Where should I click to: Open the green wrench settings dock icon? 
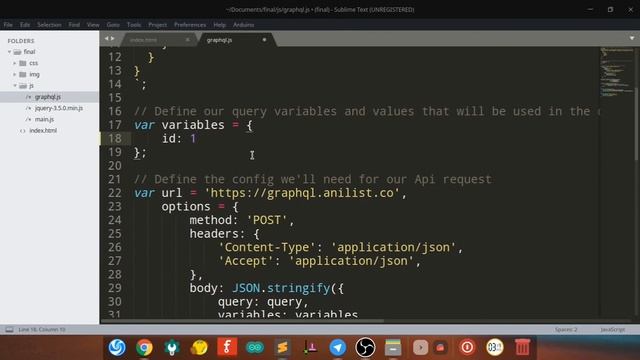click(x=172, y=347)
